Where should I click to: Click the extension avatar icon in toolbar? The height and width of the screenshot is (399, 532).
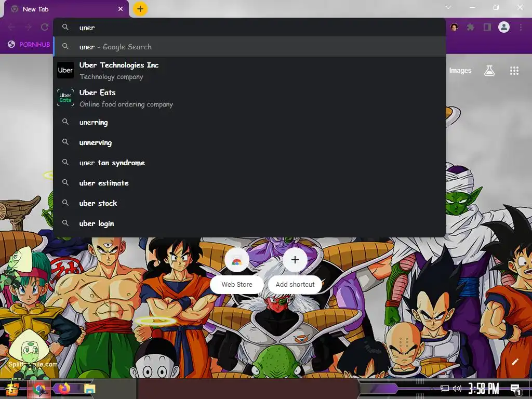[x=454, y=27]
